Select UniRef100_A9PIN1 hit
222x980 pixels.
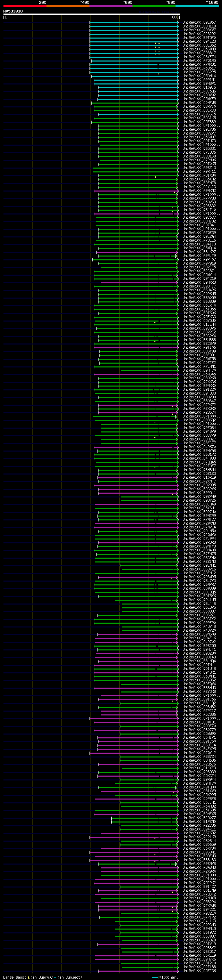[199, 80]
